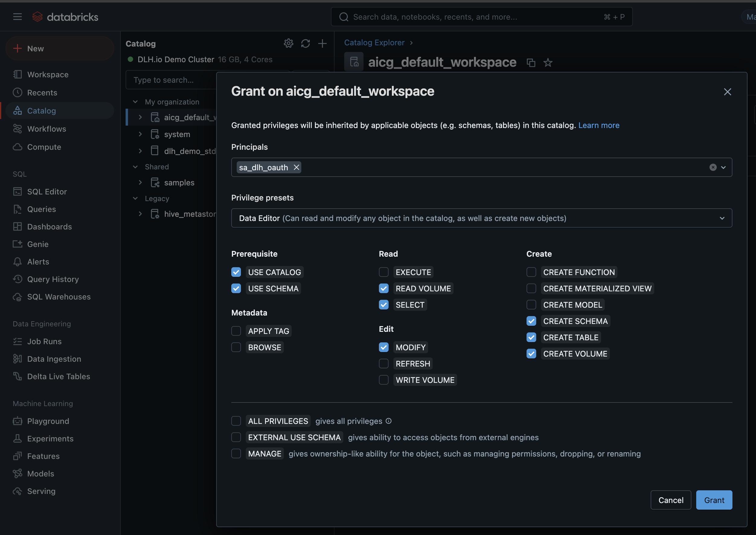Viewport: 756px width, 535px height.
Task: Cancel the grant dialog
Action: click(670, 500)
